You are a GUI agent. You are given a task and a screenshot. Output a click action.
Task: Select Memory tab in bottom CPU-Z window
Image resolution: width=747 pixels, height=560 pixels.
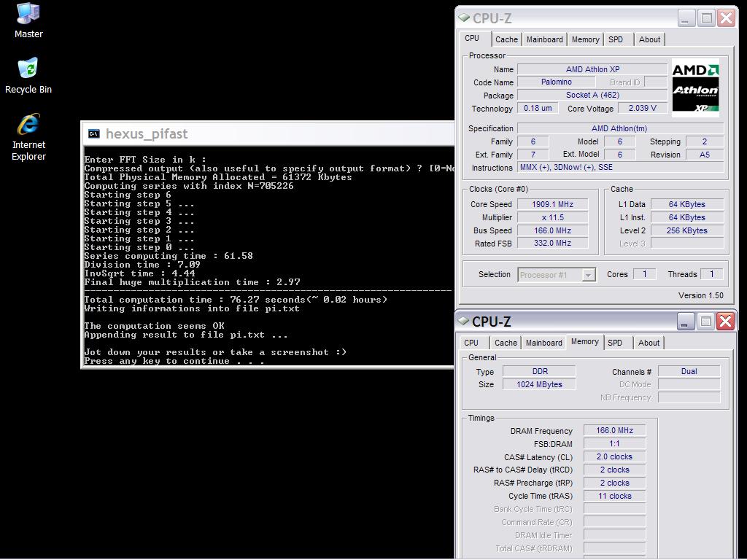click(x=584, y=342)
